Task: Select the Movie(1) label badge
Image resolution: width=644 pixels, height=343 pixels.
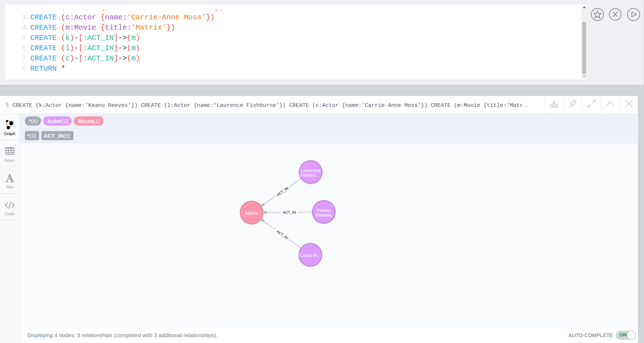Action: coord(89,121)
